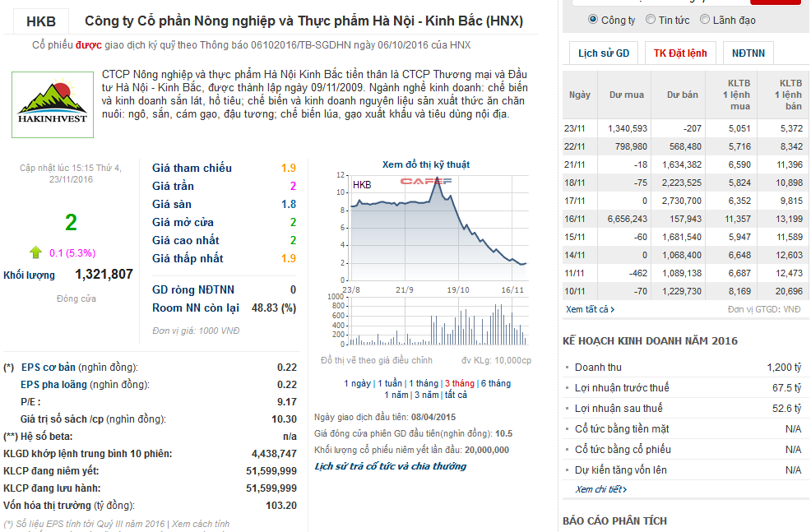
Task: Open the NĐTNN tab
Action: pyautogui.click(x=748, y=53)
